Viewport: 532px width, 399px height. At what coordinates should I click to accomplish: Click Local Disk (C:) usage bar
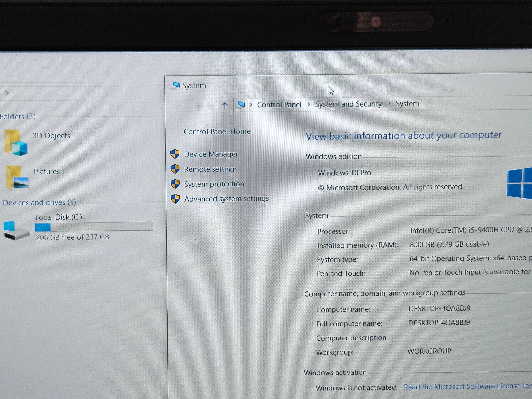(95, 226)
